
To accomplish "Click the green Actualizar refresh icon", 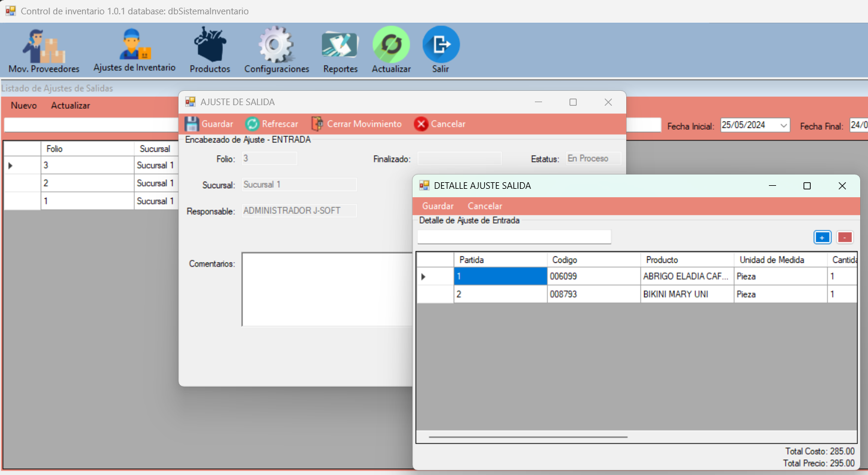I will coord(391,45).
